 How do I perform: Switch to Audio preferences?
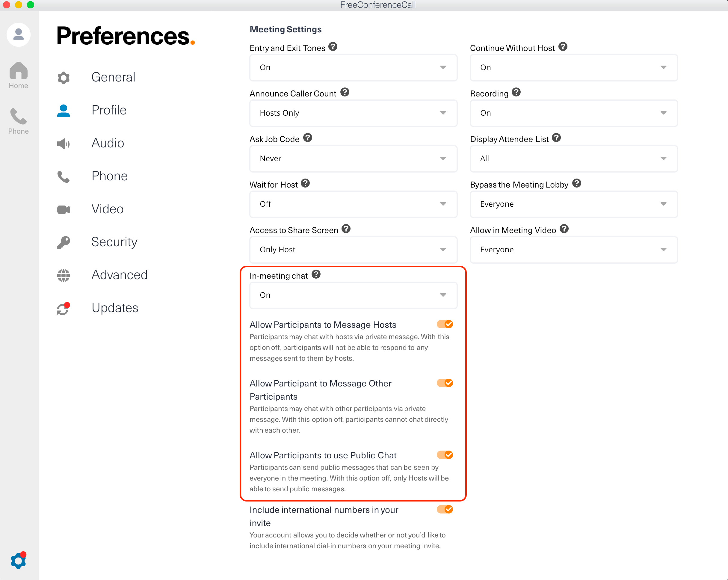[108, 143]
